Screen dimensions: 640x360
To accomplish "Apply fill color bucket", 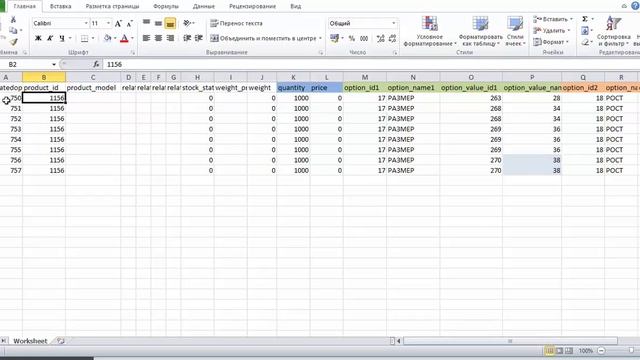I will [x=107, y=38].
